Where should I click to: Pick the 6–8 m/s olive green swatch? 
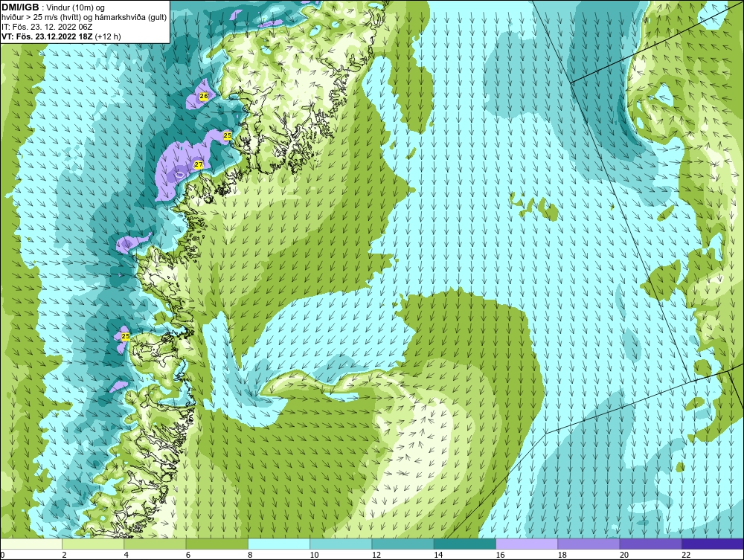217,544
